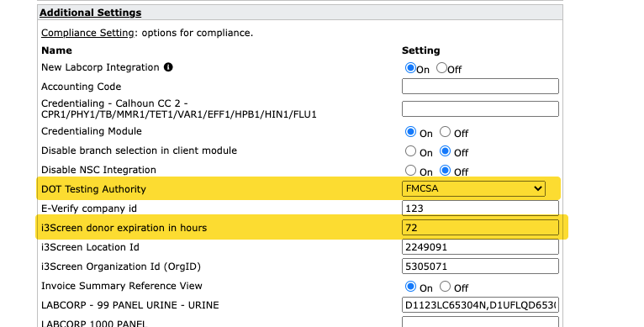Open the Compliance Setting link

pos(87,33)
